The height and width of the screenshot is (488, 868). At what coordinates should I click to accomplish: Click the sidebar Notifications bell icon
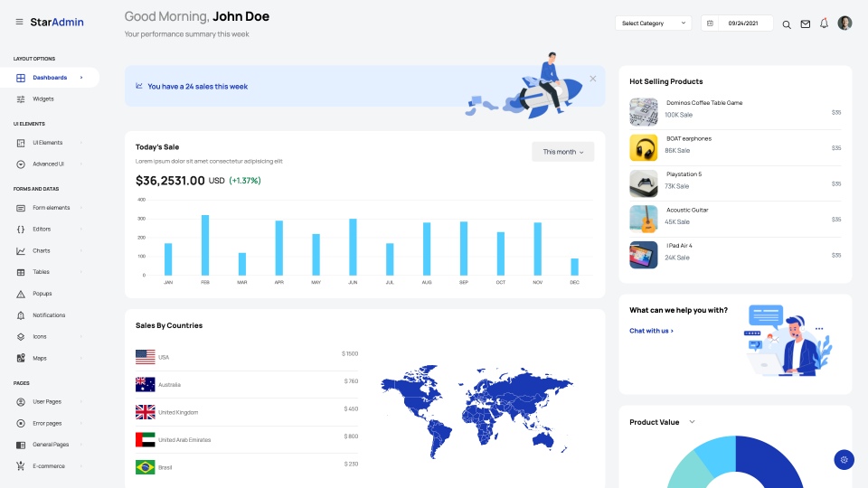coord(21,315)
